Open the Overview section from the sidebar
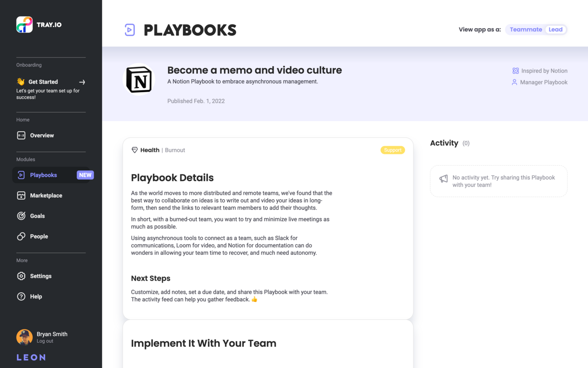Screen dimensions: 588x368 pyautogui.click(x=42, y=135)
